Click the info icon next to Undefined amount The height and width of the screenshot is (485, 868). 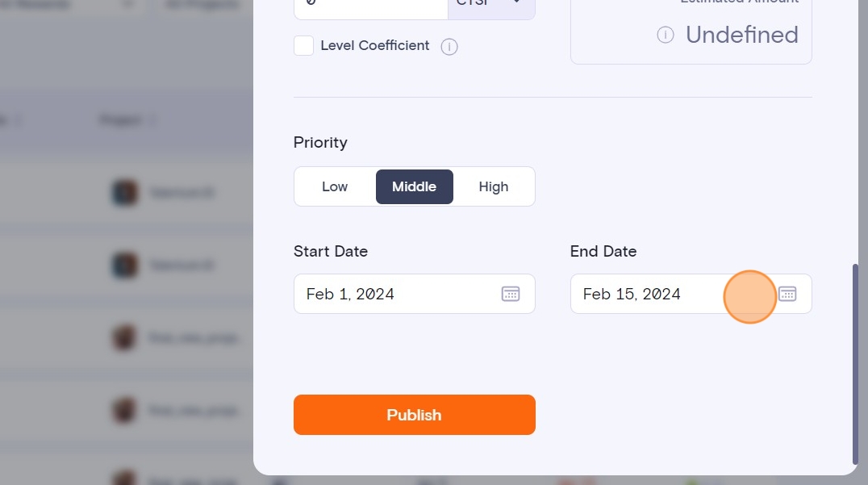(666, 35)
